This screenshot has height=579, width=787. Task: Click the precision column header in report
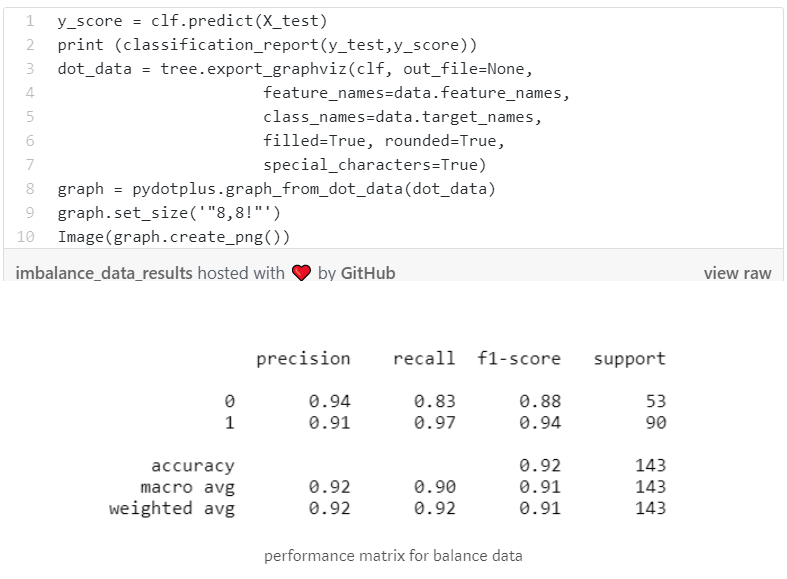coord(303,358)
